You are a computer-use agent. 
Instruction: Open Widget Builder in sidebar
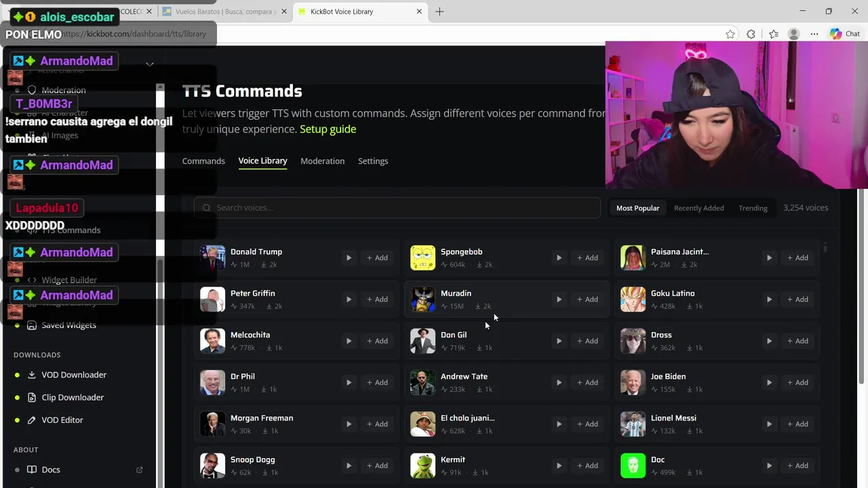click(x=69, y=280)
